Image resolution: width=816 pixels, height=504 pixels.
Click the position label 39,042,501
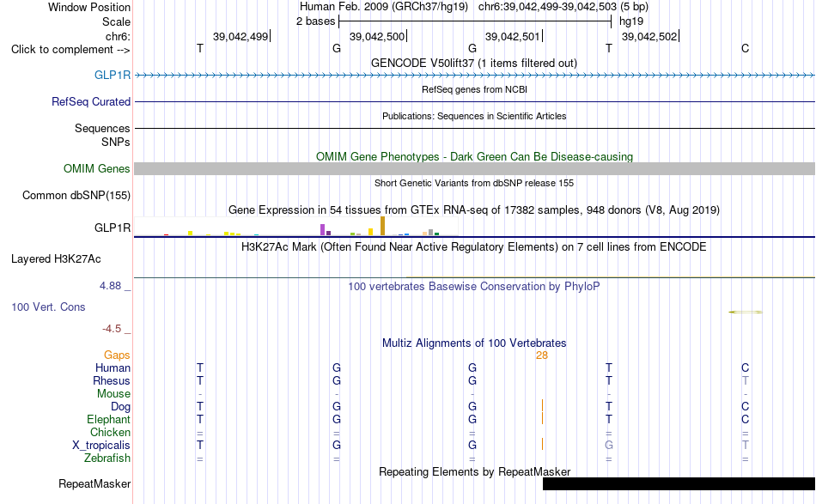point(513,36)
